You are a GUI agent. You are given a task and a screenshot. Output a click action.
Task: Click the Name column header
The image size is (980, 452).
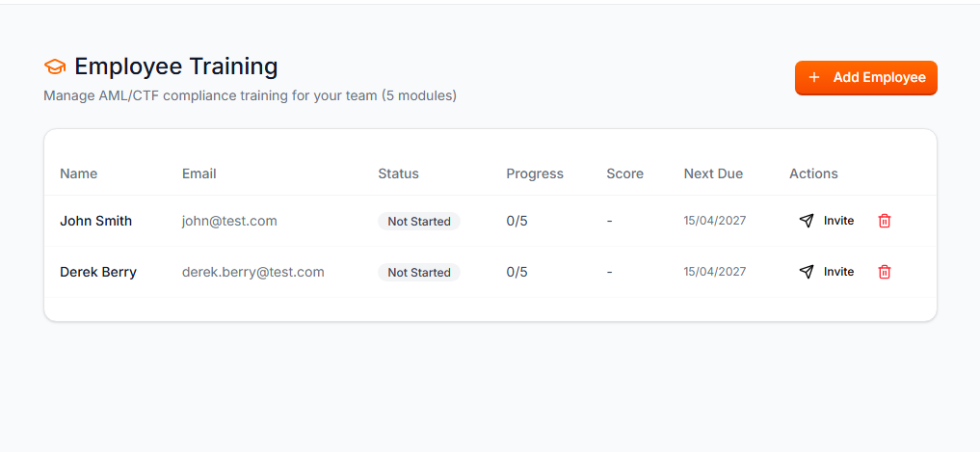pos(78,174)
